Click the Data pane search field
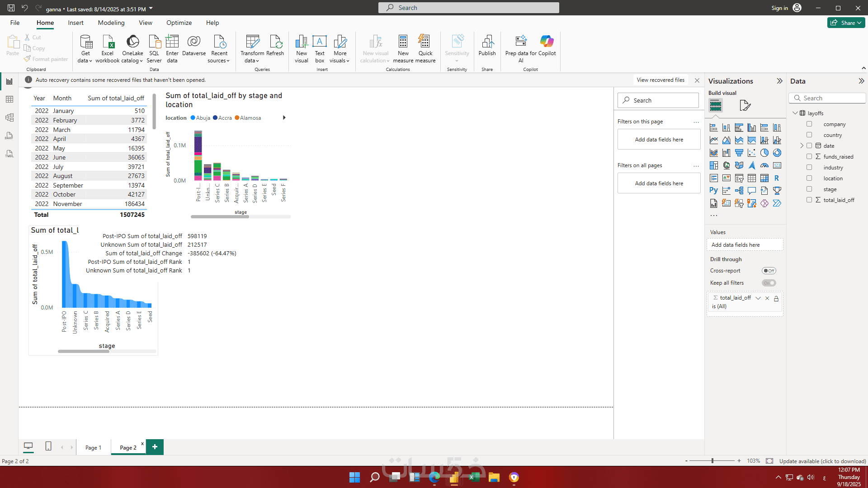 (832, 98)
